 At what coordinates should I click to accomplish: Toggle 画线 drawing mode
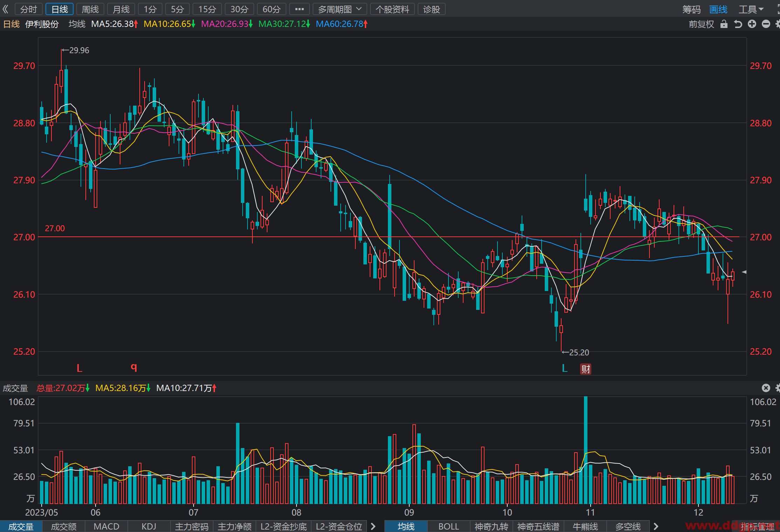[718, 9]
